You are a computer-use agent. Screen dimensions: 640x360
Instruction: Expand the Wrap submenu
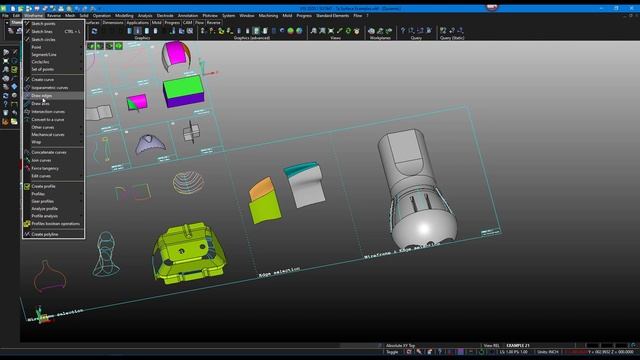[x=53, y=142]
